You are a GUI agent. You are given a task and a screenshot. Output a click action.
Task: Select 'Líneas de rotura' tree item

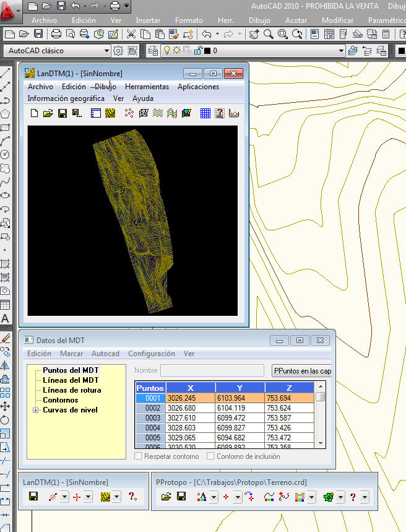coord(72,390)
